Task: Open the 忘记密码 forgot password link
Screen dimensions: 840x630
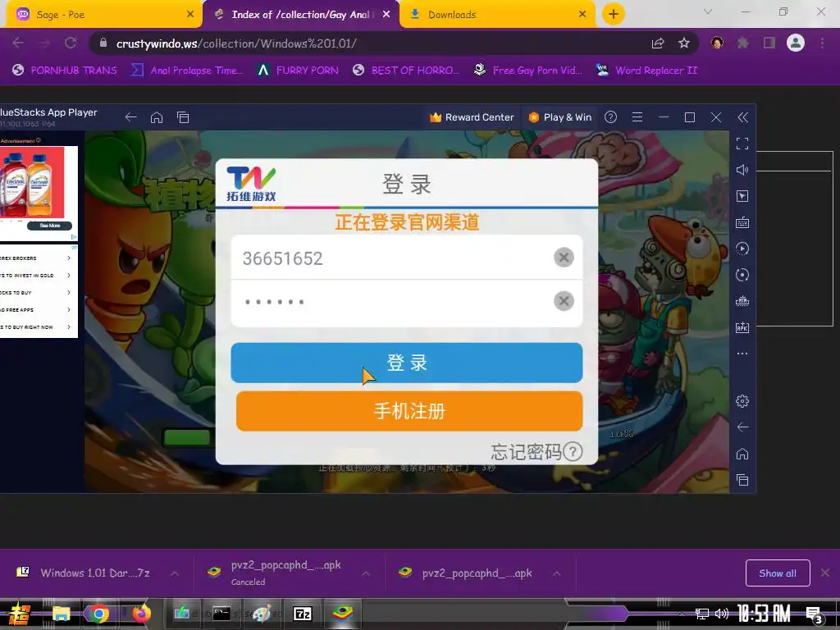Action: [536, 452]
